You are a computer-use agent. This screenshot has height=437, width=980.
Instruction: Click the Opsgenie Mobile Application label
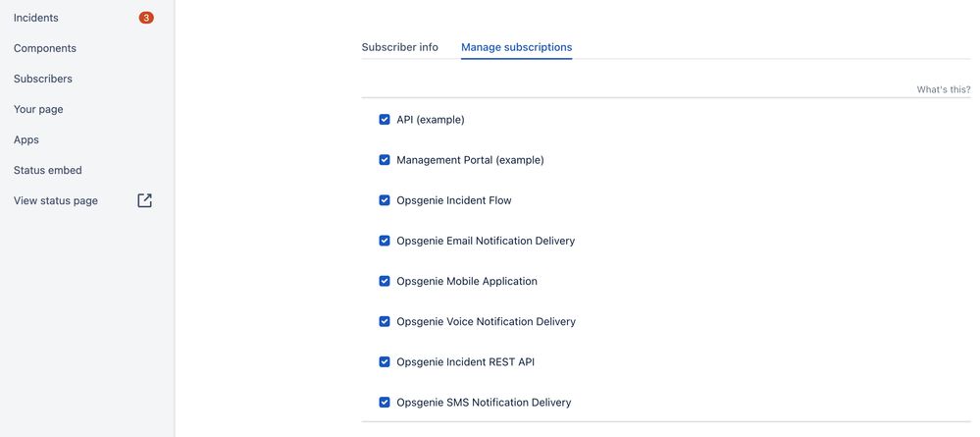pyautogui.click(x=467, y=281)
